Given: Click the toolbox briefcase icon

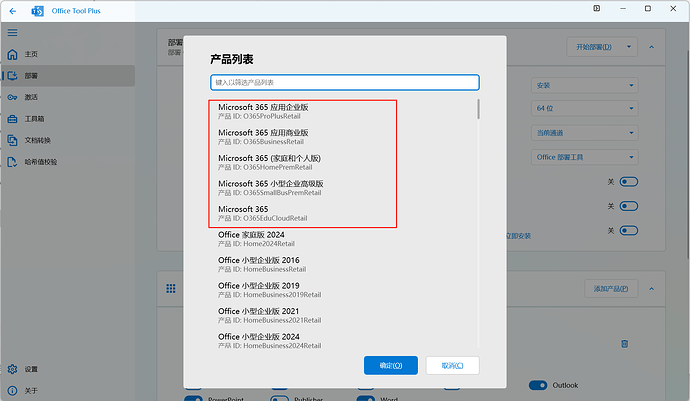Looking at the screenshot, I should click(x=12, y=119).
